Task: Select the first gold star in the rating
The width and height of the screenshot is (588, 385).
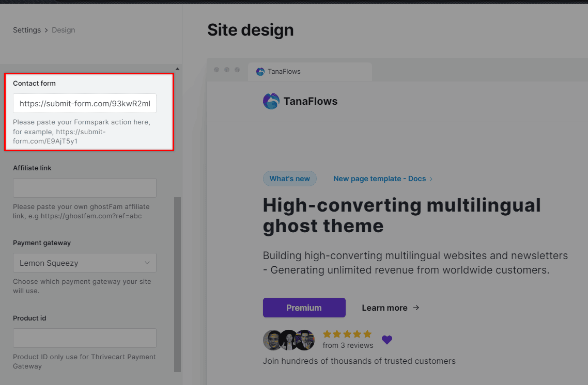Action: point(327,334)
